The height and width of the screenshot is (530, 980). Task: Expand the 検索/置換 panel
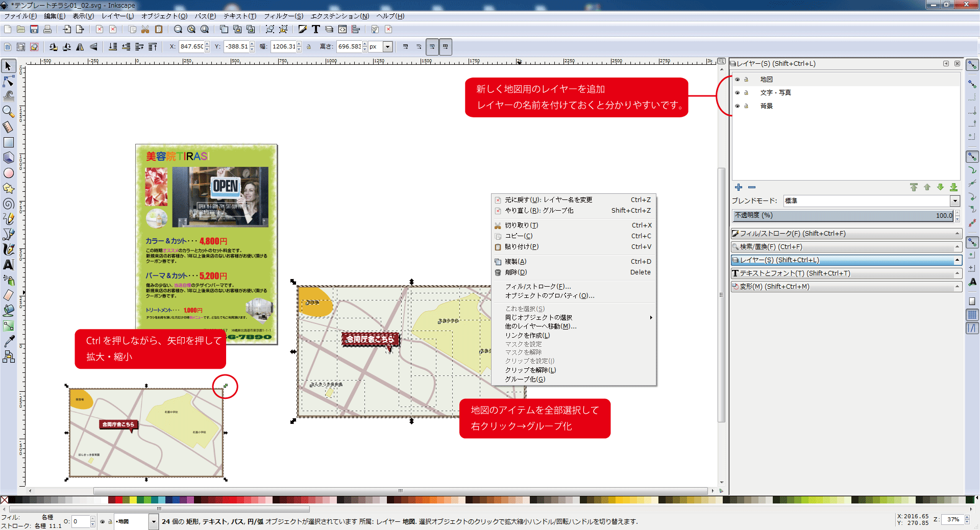tap(846, 247)
